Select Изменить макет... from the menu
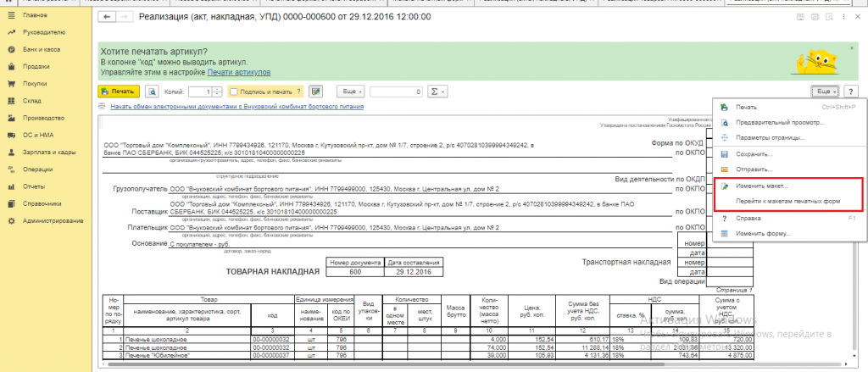 pyautogui.click(x=762, y=186)
